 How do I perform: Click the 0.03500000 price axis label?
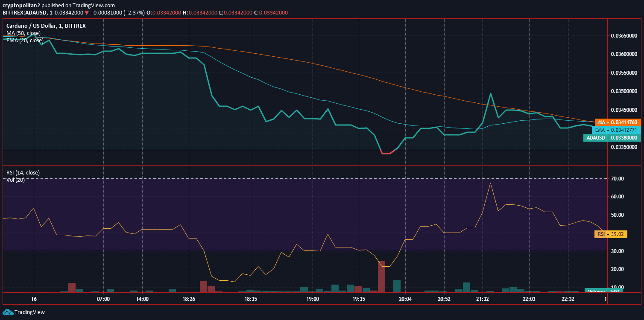[625, 91]
